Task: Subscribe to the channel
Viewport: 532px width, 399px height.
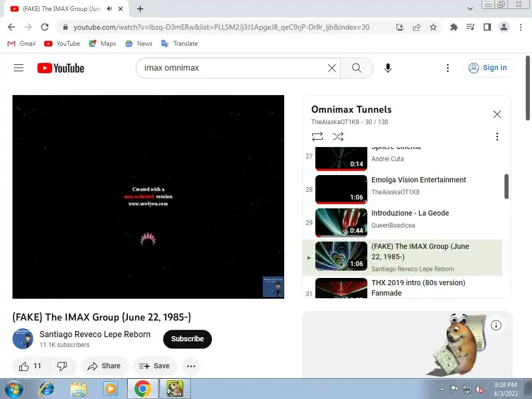Action: [187, 339]
